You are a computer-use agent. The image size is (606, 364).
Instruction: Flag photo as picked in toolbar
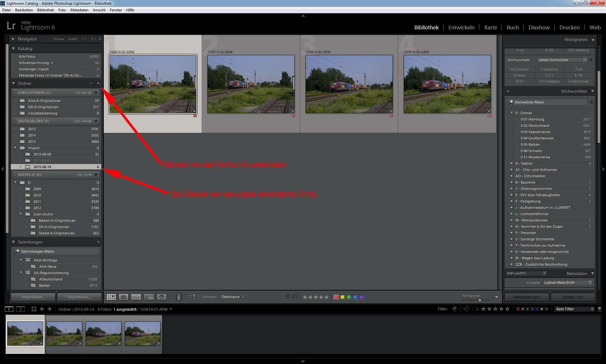288,297
